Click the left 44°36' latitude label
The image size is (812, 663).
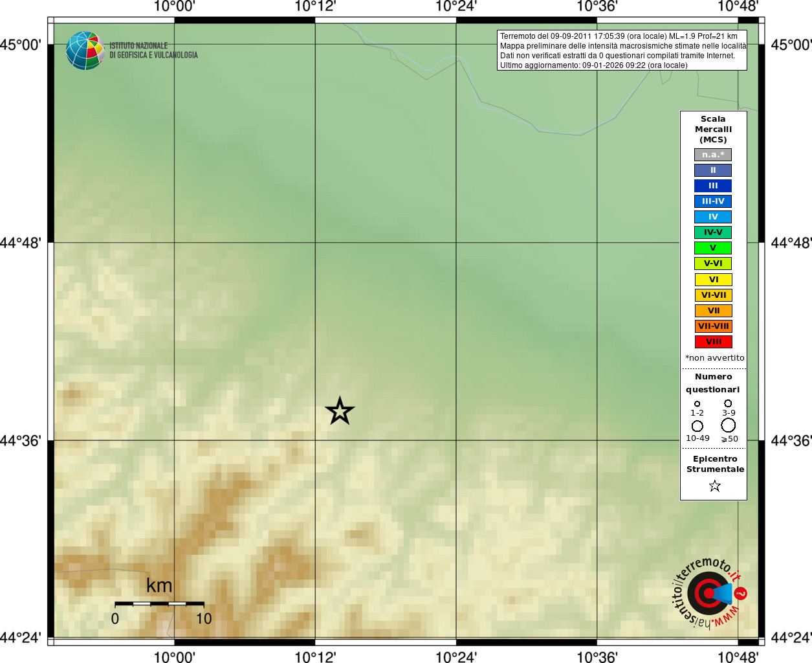tap(21, 441)
